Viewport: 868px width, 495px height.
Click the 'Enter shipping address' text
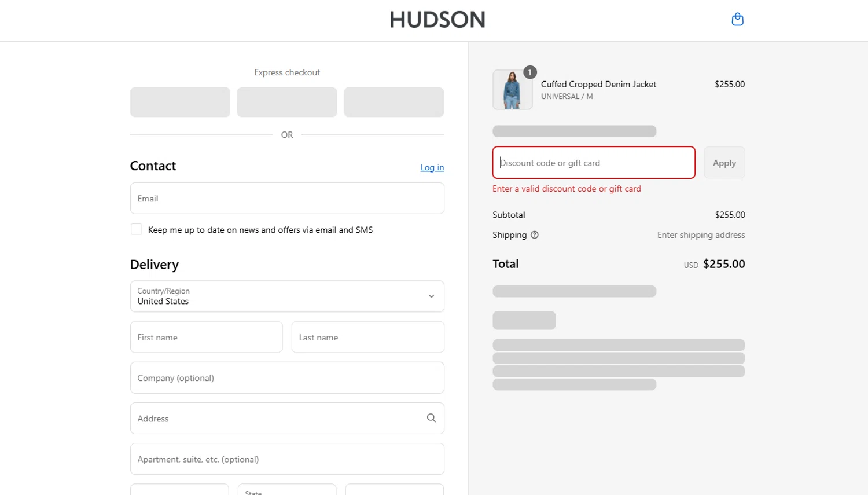click(x=701, y=235)
